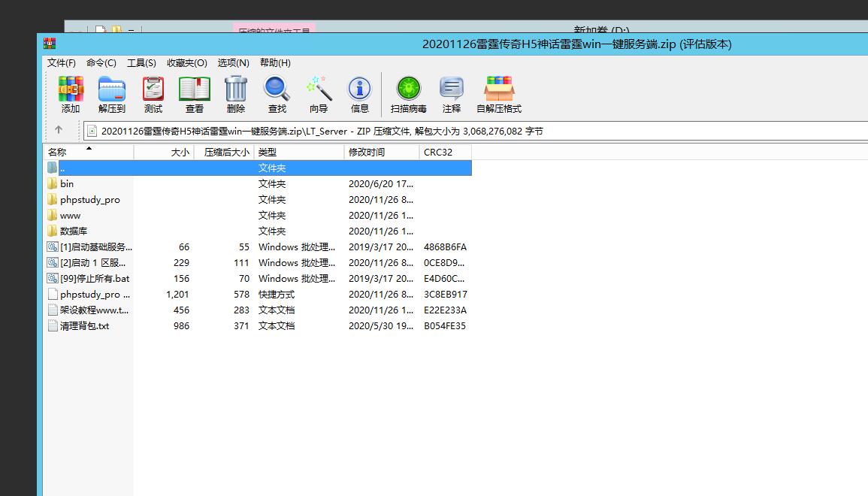Go up one level with arrow button
This screenshot has width=868, height=496.
click(59, 131)
